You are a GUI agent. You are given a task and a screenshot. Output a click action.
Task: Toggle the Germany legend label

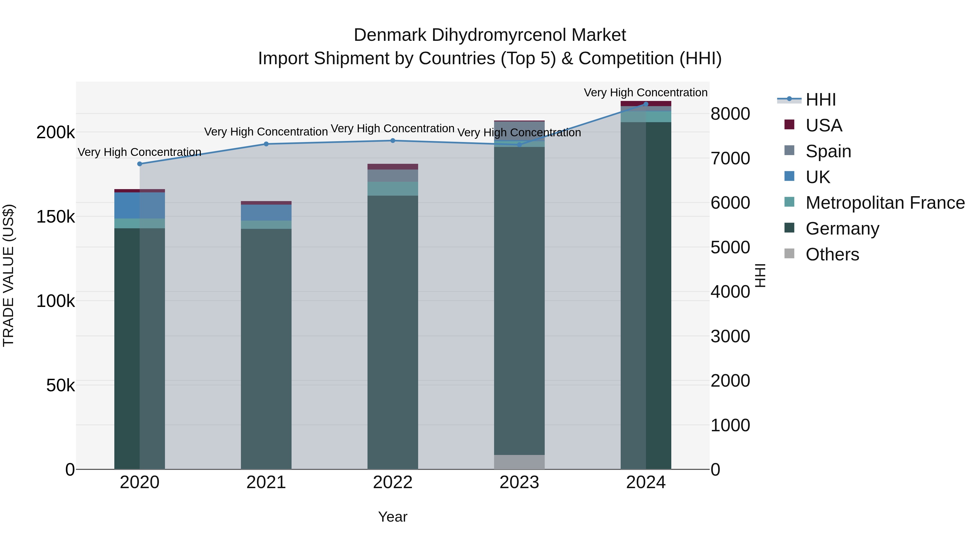coord(843,229)
